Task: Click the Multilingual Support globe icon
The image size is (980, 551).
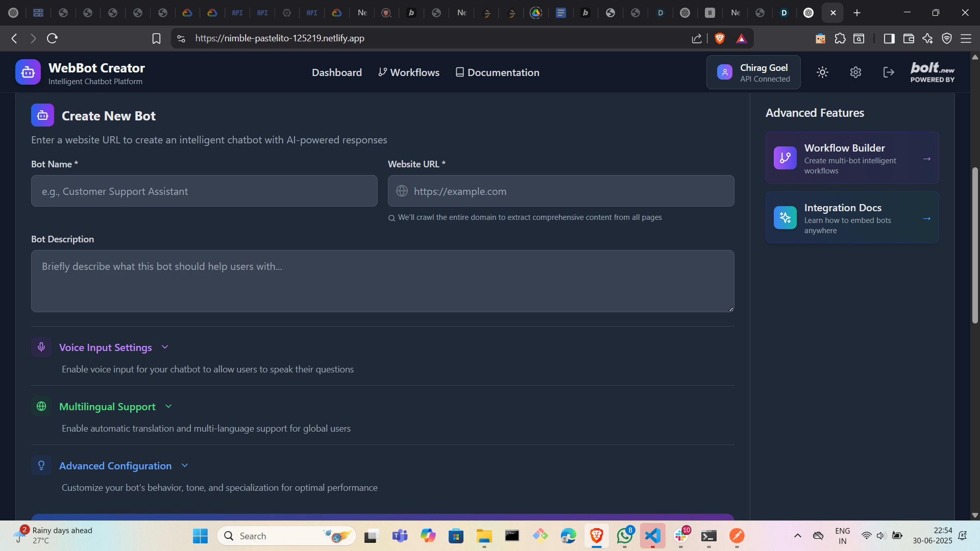Action: 41,406
